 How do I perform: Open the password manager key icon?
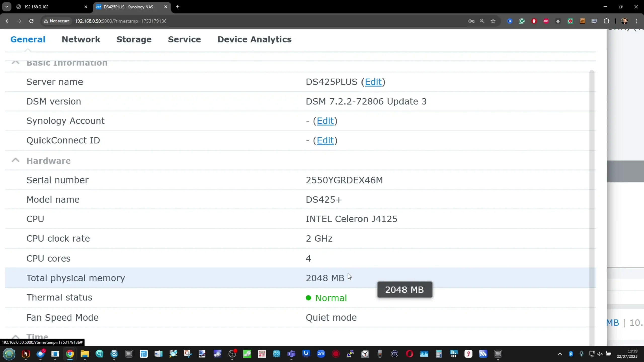[x=471, y=21]
